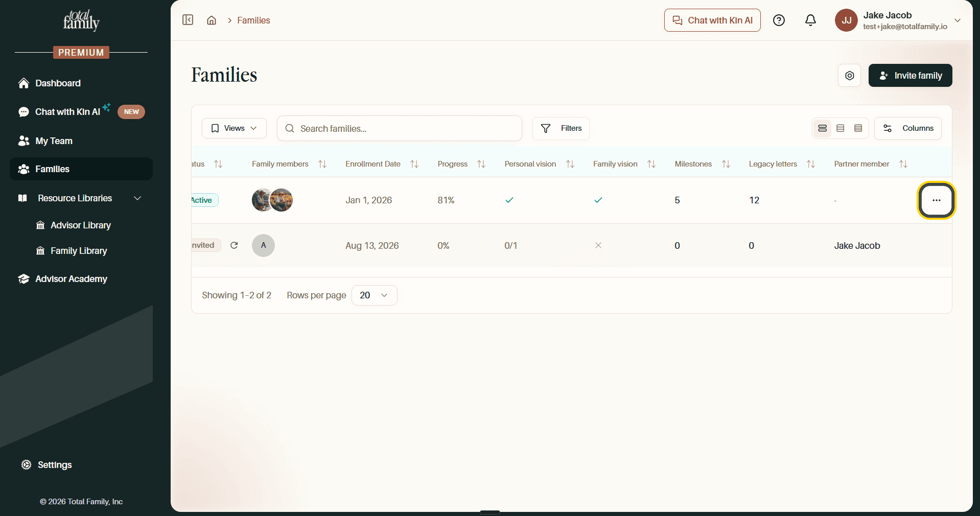Sort by Legacy letters arrows

pyautogui.click(x=811, y=164)
